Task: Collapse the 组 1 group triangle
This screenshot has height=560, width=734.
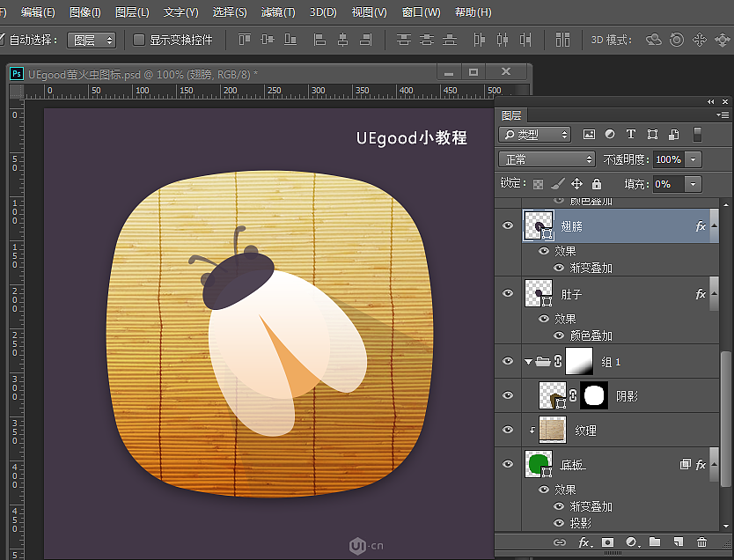Action: pos(529,362)
